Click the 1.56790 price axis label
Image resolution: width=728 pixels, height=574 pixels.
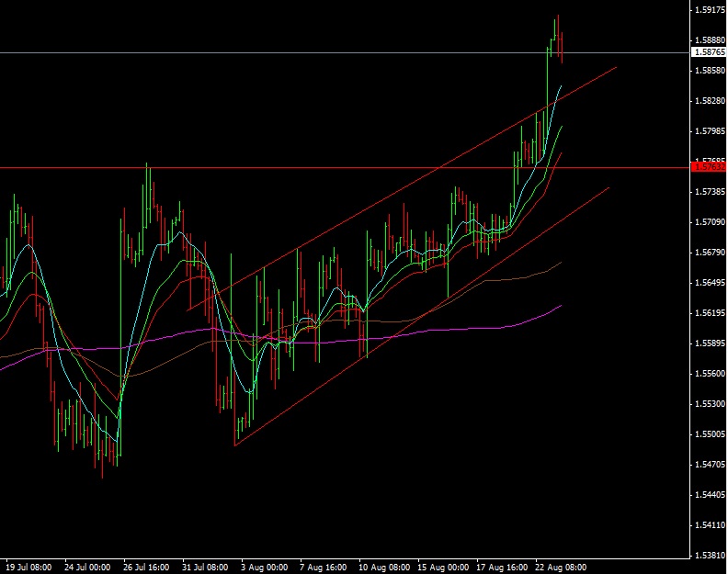click(710, 253)
